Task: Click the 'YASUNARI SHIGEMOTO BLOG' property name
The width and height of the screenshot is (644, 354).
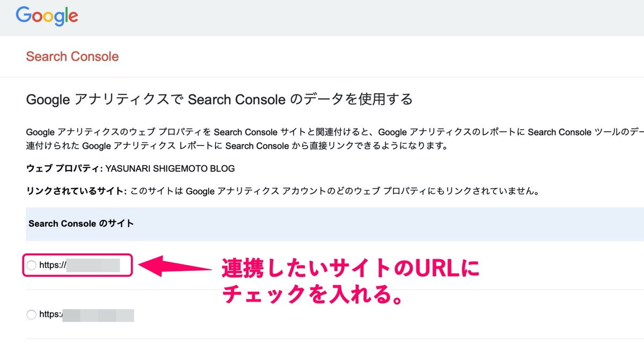Action: pos(170,168)
